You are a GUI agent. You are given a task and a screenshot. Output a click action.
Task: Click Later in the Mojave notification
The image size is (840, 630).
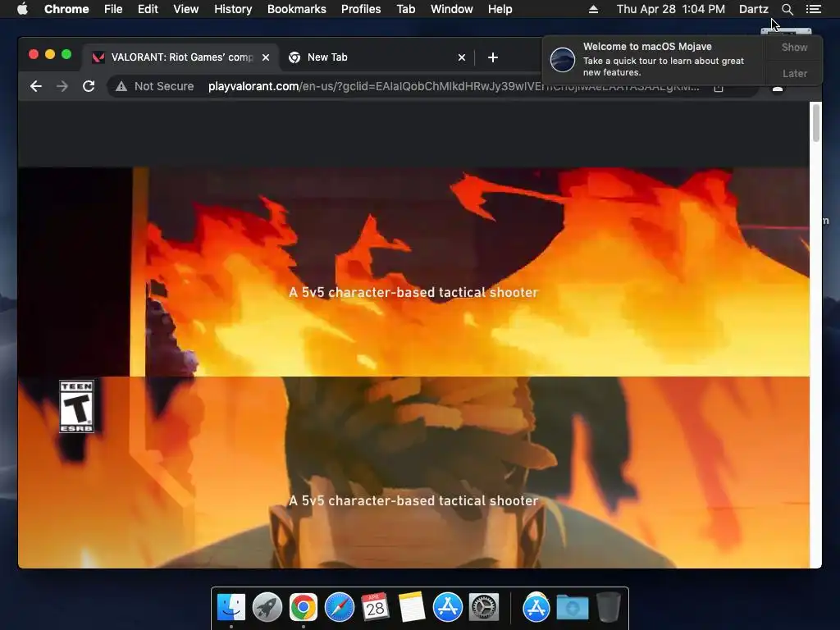[x=794, y=73]
